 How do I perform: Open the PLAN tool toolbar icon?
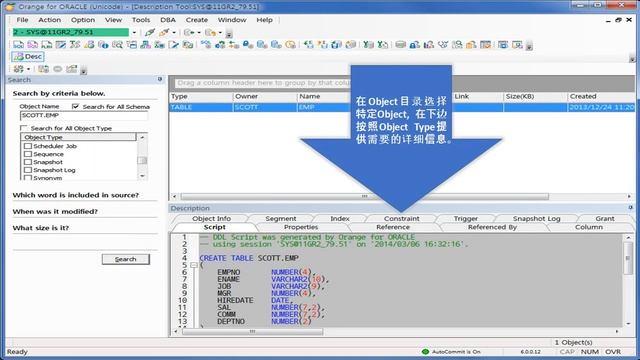coord(47,44)
